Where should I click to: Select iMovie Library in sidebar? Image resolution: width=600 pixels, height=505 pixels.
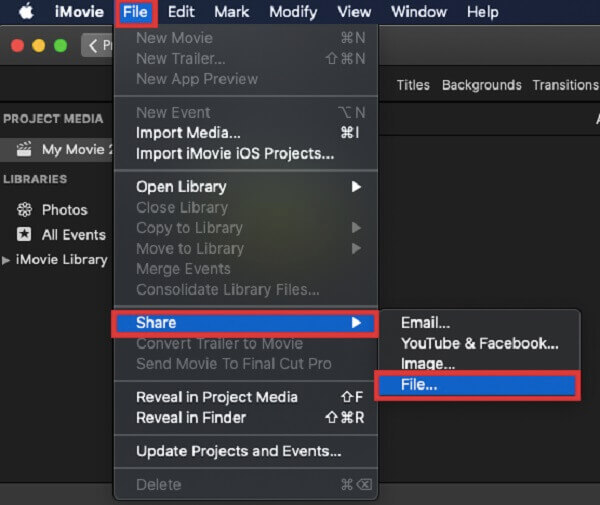[62, 260]
